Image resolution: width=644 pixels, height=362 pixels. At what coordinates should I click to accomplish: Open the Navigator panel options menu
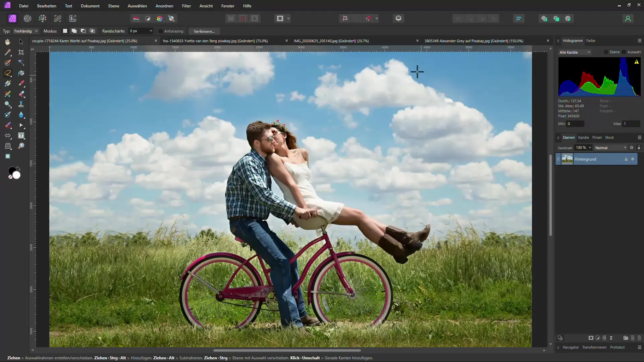point(639,347)
